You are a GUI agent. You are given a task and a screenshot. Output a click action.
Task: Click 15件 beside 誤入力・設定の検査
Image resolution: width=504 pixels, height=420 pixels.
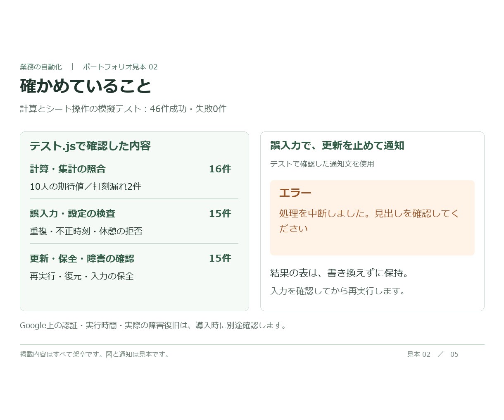(x=220, y=214)
